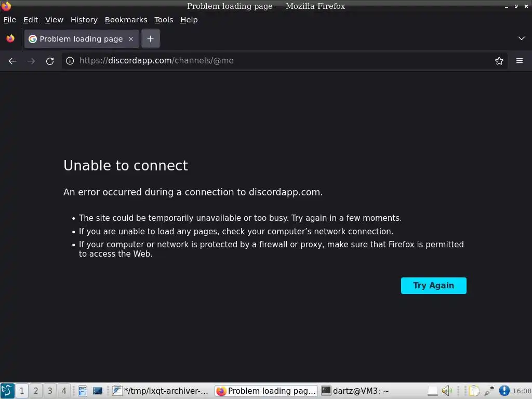This screenshot has width=532, height=399.
Task: Close the Problem loading page tab
Action: tap(131, 39)
